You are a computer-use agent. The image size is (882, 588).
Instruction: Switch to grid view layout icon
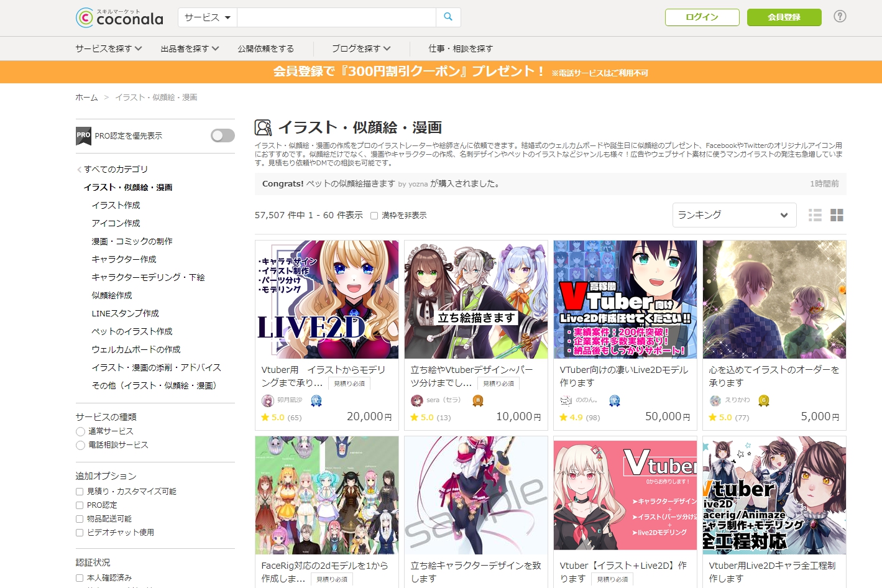[x=837, y=215]
